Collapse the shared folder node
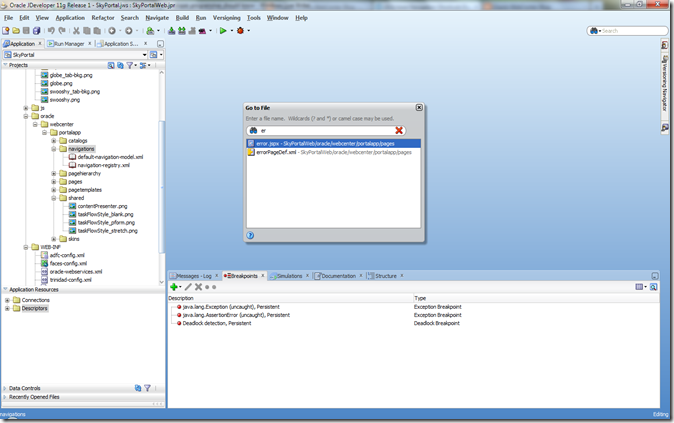 (54, 198)
